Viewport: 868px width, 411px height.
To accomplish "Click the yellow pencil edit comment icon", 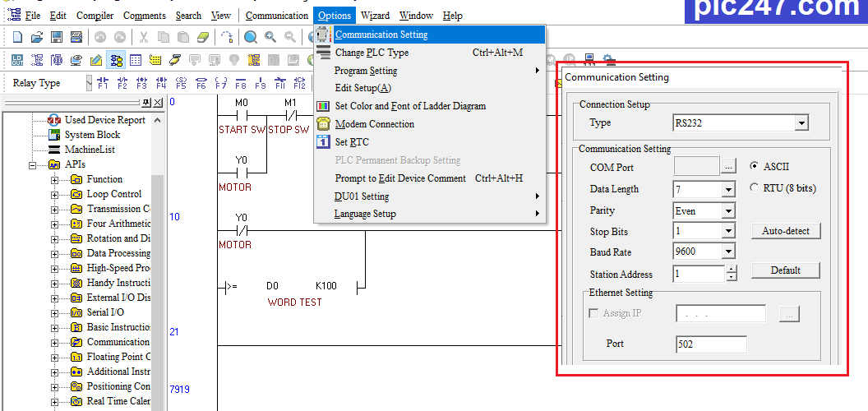I will click(96, 60).
